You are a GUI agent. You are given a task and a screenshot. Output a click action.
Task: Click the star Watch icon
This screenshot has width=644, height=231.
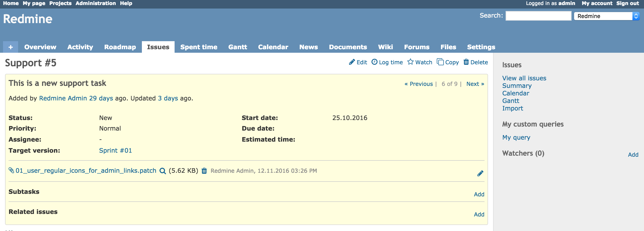coord(410,62)
